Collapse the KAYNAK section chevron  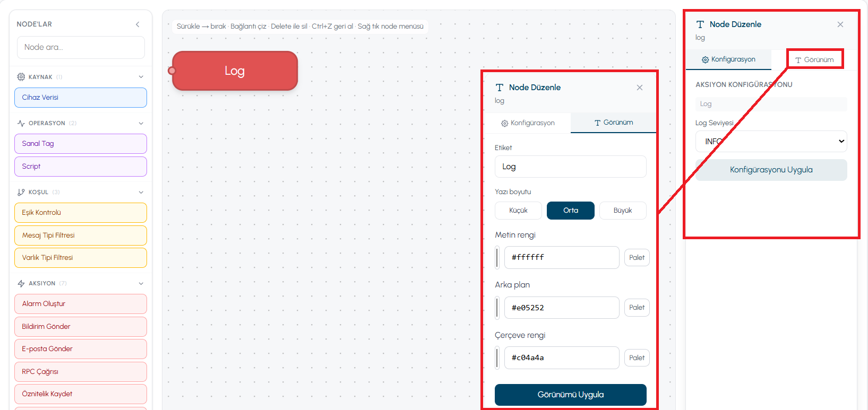pyautogui.click(x=141, y=77)
